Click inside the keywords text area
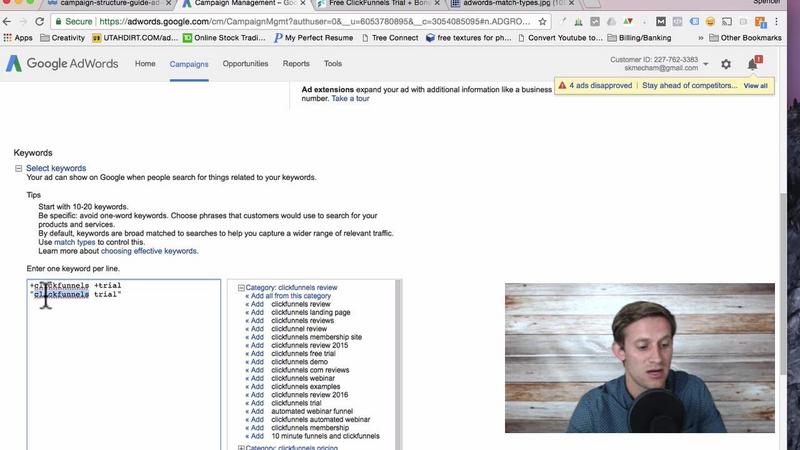 click(124, 364)
